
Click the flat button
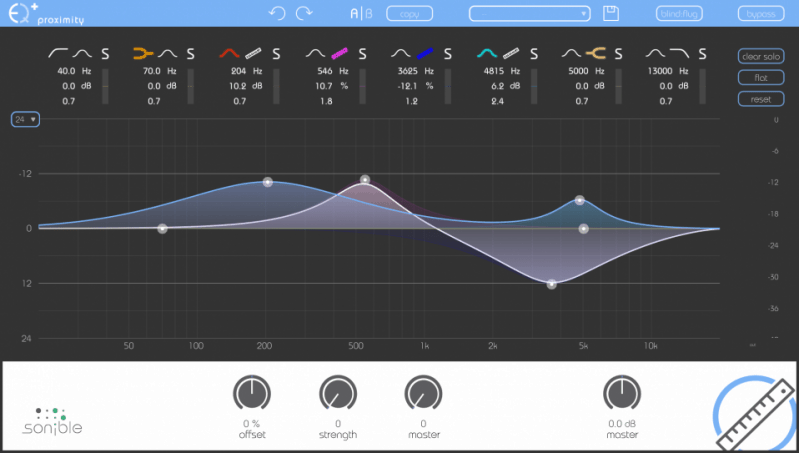(761, 78)
